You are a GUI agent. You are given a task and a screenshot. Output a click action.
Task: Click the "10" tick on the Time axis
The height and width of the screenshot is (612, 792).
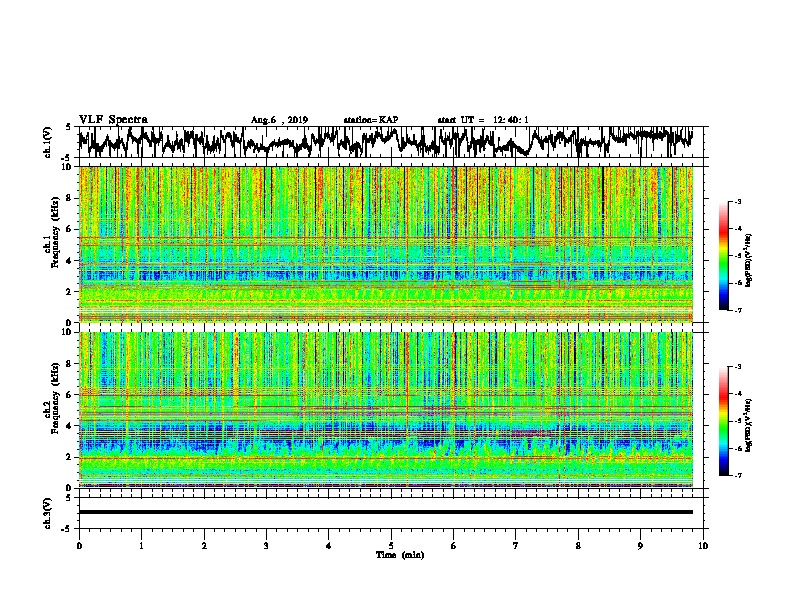tap(703, 546)
